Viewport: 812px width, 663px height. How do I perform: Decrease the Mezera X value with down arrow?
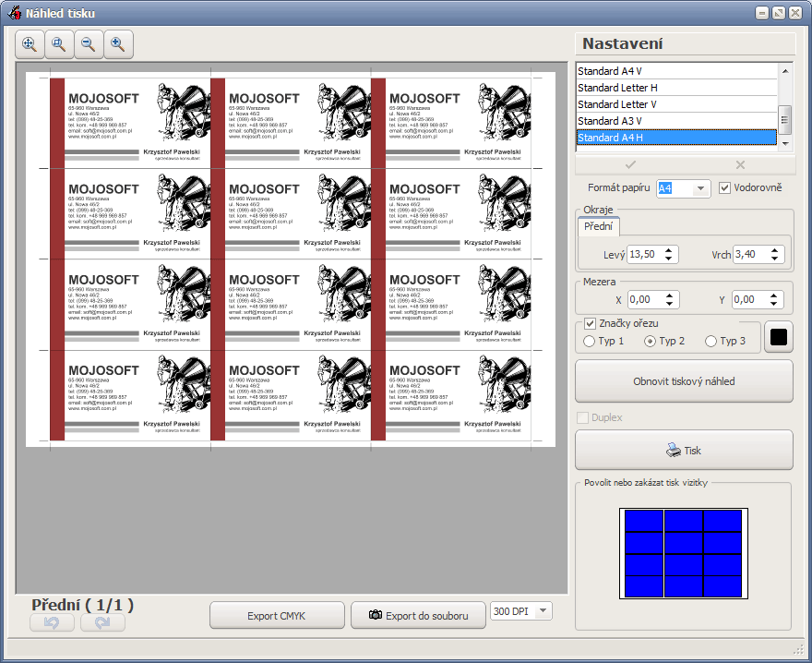670,303
